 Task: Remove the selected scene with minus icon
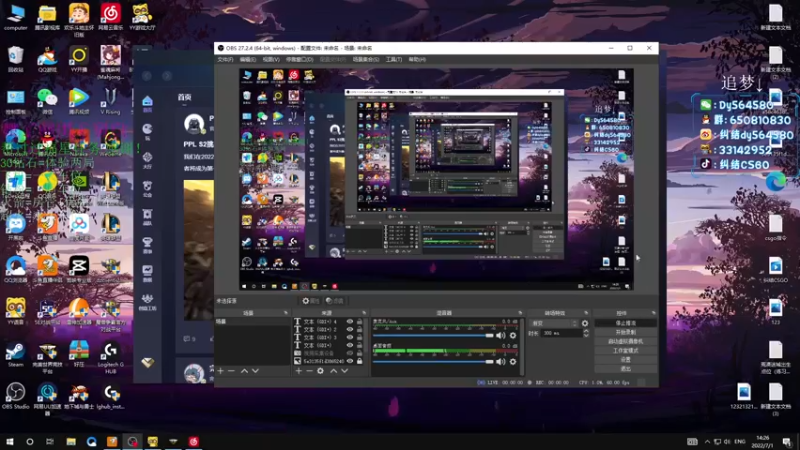232,371
